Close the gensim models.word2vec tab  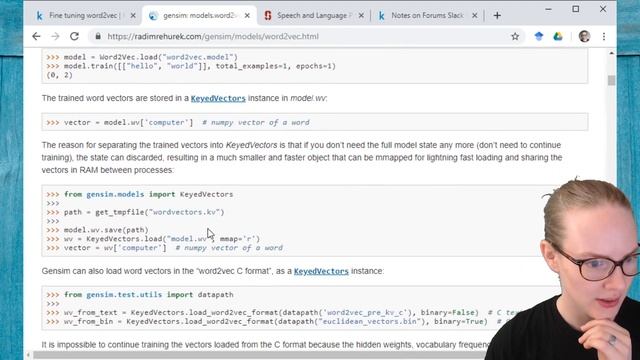247,16
